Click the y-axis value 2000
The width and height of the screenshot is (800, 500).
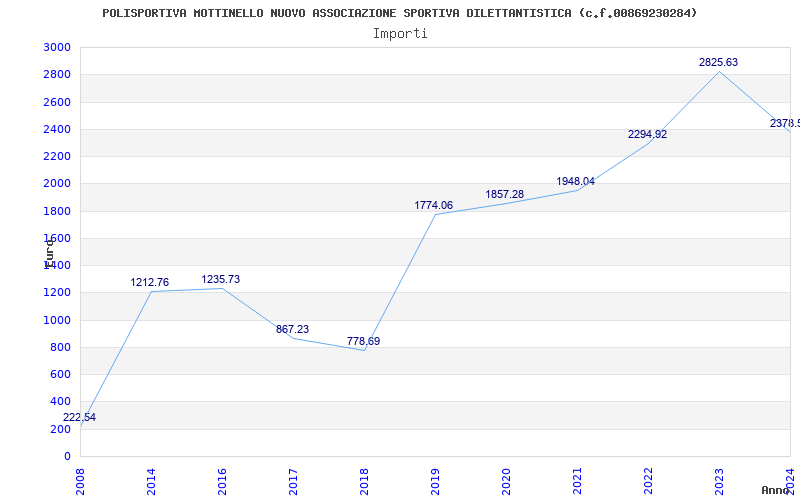click(57, 184)
